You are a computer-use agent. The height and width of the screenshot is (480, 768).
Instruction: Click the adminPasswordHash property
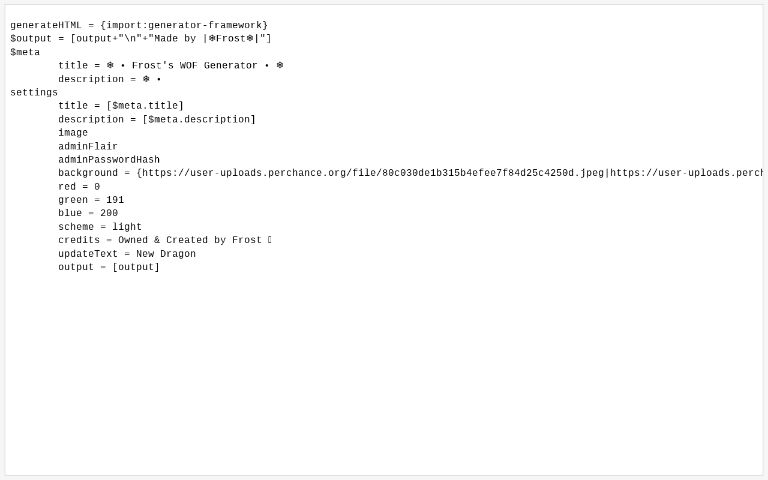pos(109,159)
